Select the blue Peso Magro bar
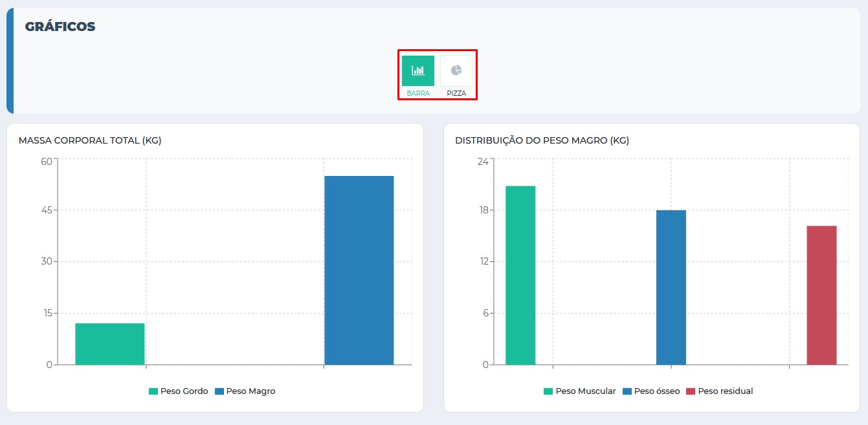868x425 pixels. click(x=359, y=270)
